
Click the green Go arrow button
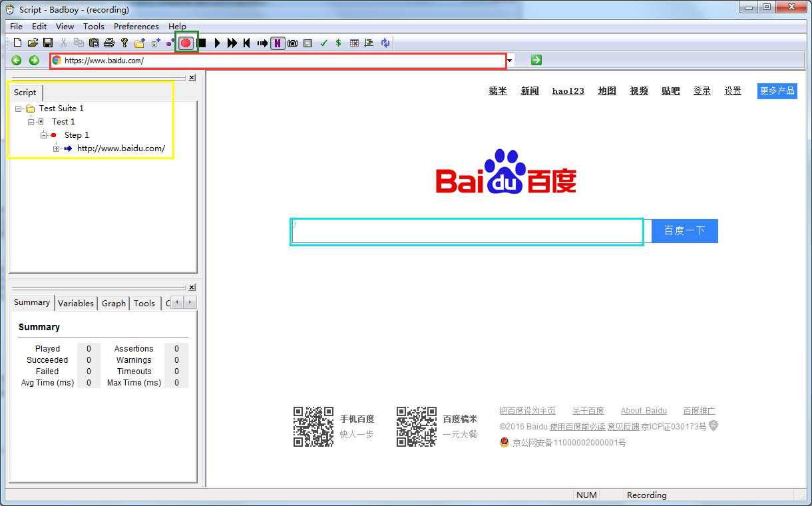pyautogui.click(x=536, y=60)
